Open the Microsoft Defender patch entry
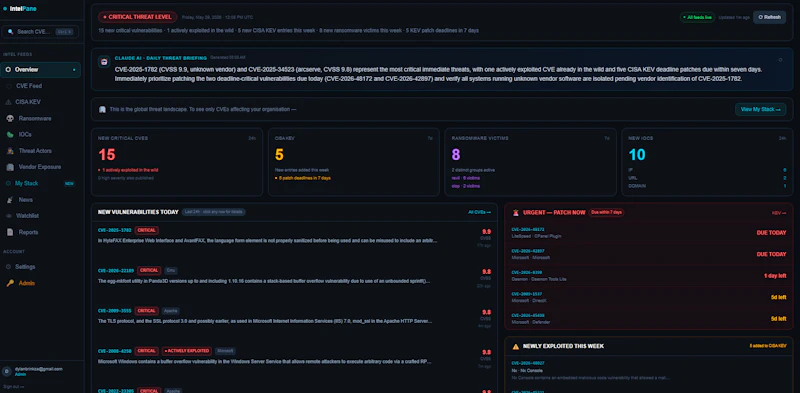This screenshot has height=393, width=800. pyautogui.click(x=648, y=318)
